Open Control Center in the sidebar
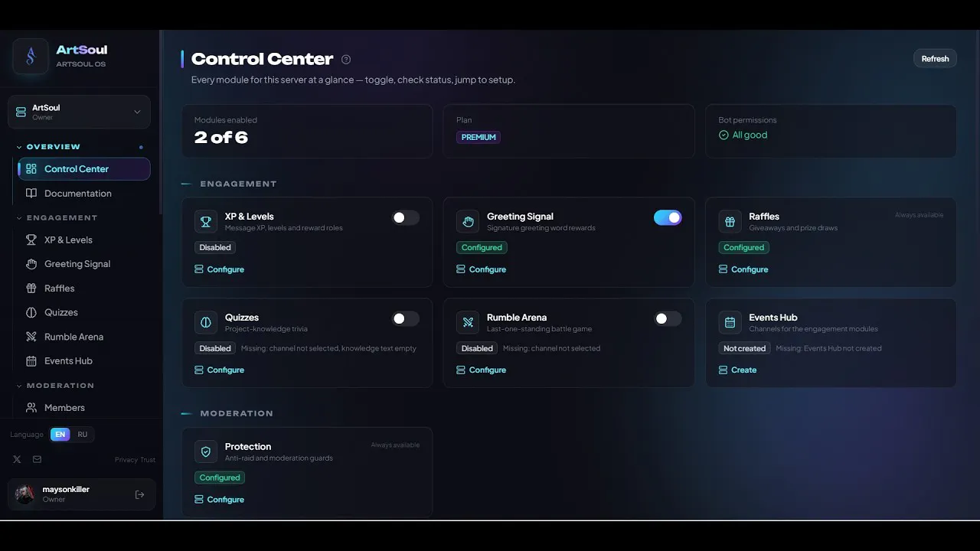The height and width of the screenshot is (551, 980). 84,169
